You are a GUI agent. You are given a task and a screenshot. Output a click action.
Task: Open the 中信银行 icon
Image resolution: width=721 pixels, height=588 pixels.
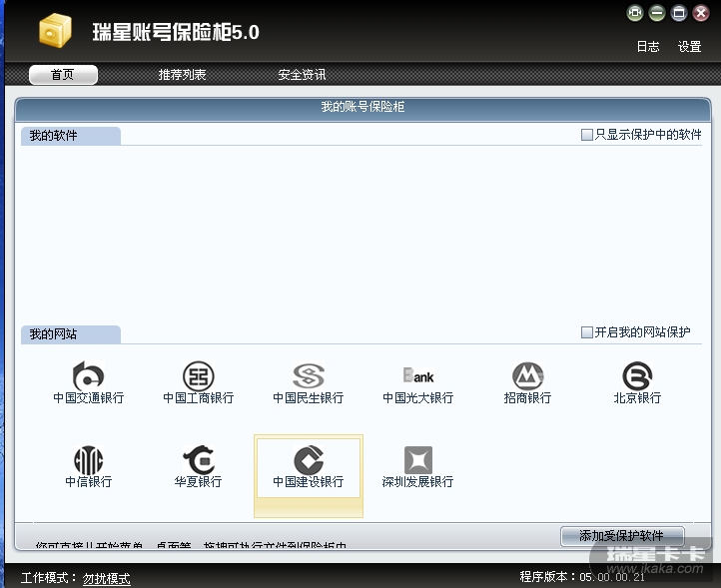88,460
